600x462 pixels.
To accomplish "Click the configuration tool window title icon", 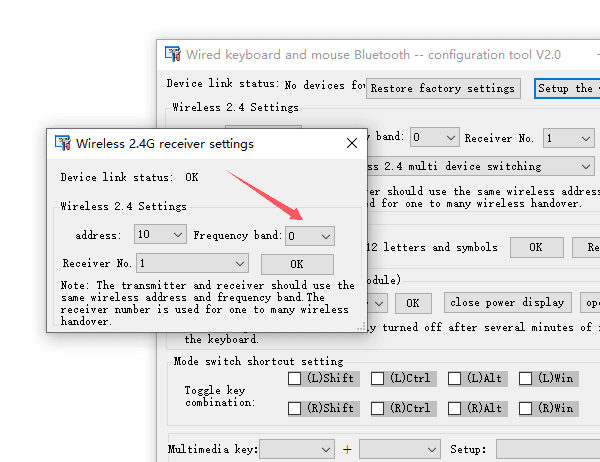I will pyautogui.click(x=172, y=54).
